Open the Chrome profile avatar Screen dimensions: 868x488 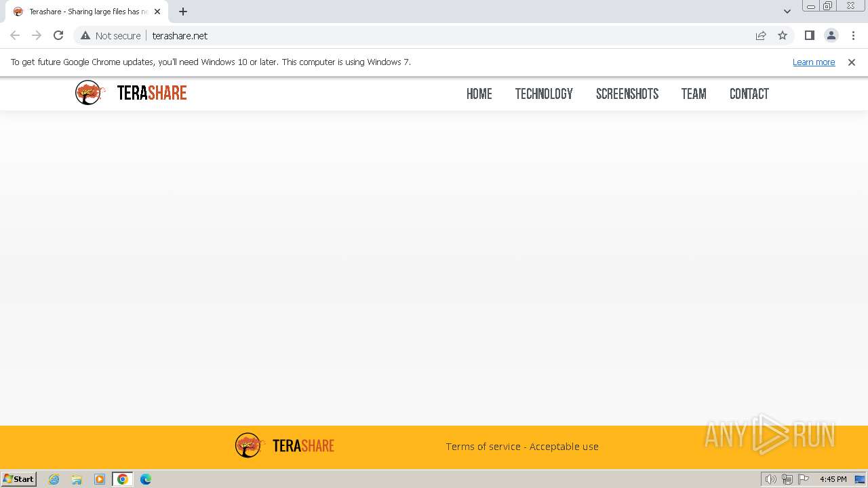pos(831,35)
